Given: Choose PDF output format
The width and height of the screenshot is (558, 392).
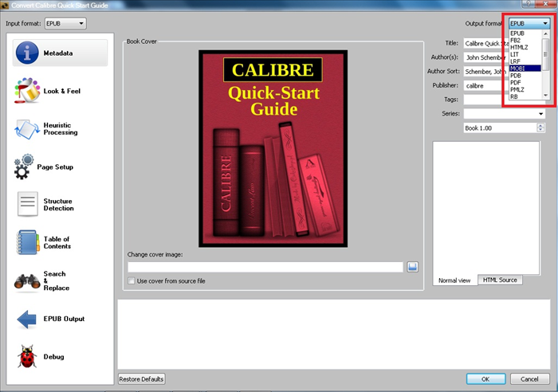Looking at the screenshot, I should 525,83.
